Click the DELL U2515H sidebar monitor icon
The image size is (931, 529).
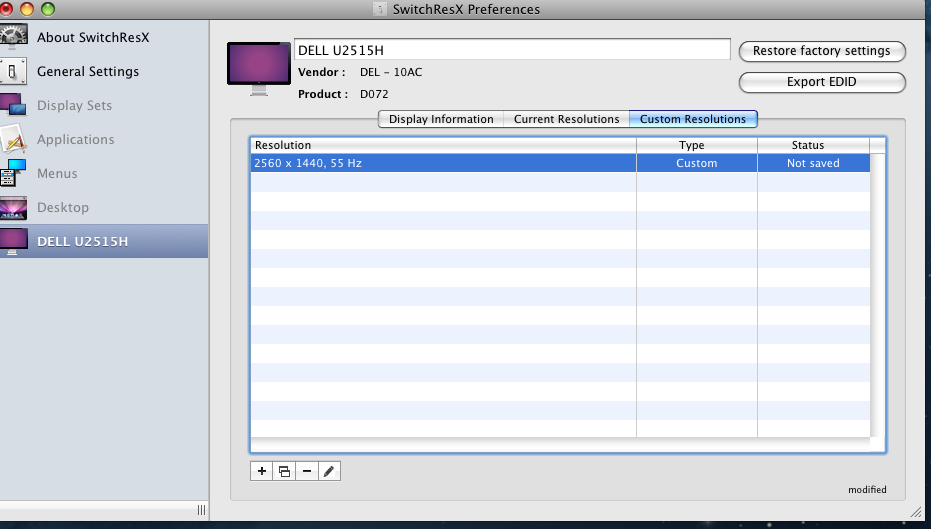(13, 242)
